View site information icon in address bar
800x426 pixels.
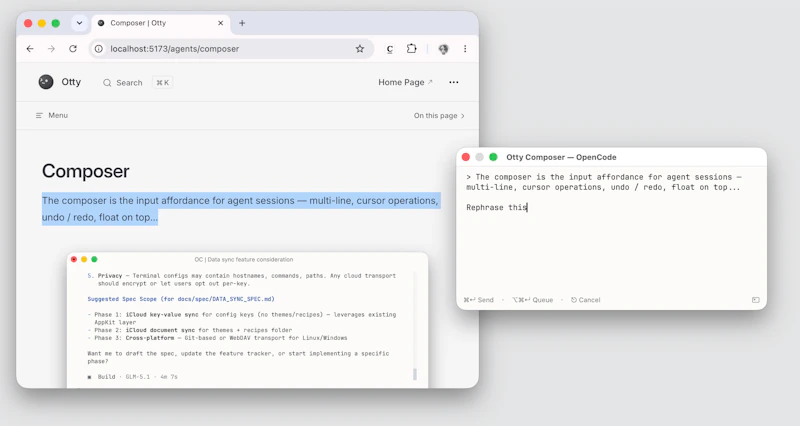[99, 49]
